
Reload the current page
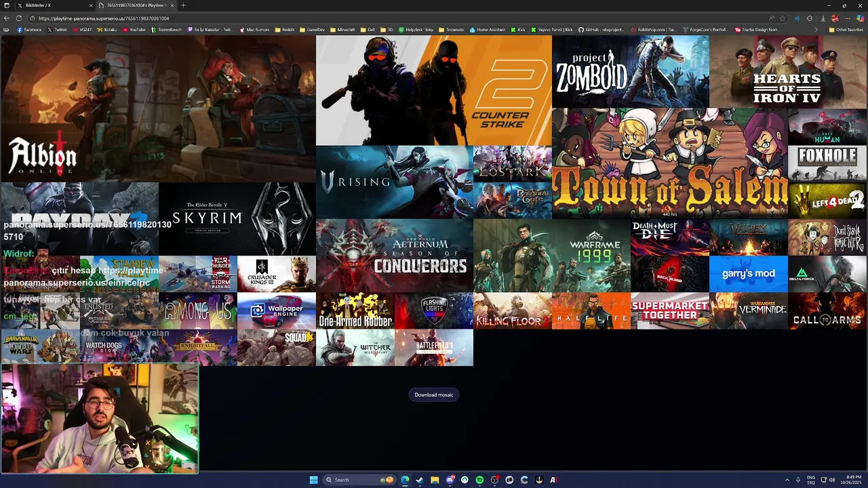click(19, 18)
